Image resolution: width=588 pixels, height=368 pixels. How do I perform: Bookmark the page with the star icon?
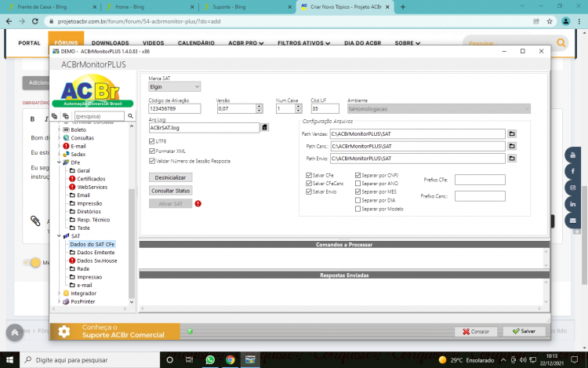[x=550, y=21]
